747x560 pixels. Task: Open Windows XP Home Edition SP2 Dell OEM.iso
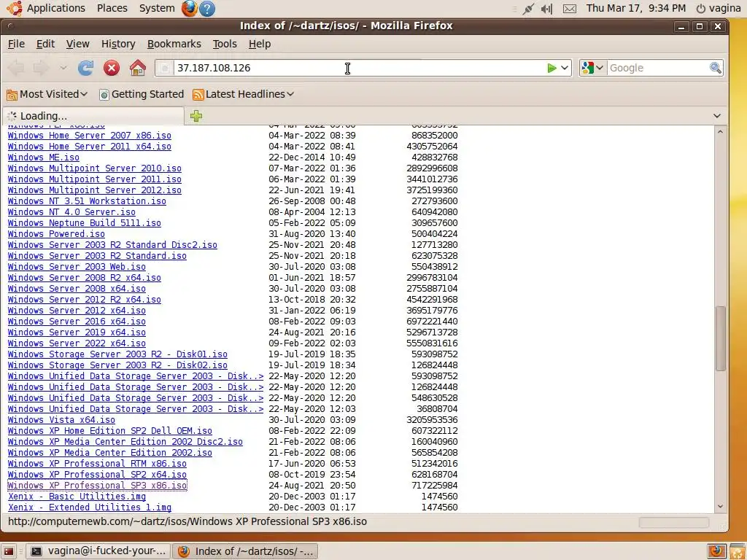pyautogui.click(x=110, y=430)
